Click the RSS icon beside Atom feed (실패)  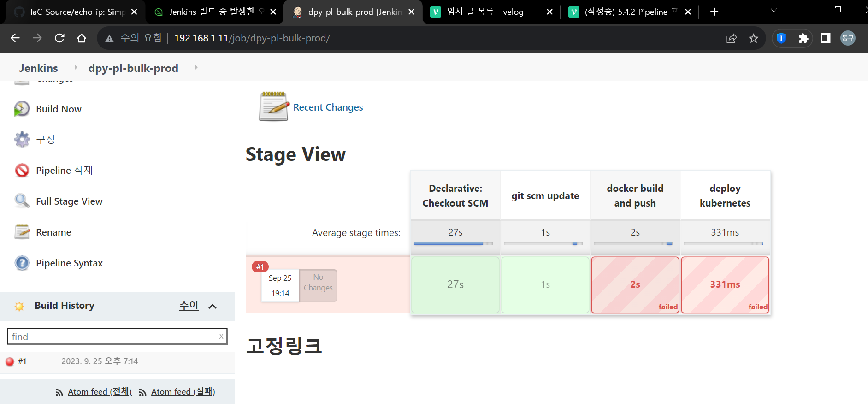pos(142,392)
